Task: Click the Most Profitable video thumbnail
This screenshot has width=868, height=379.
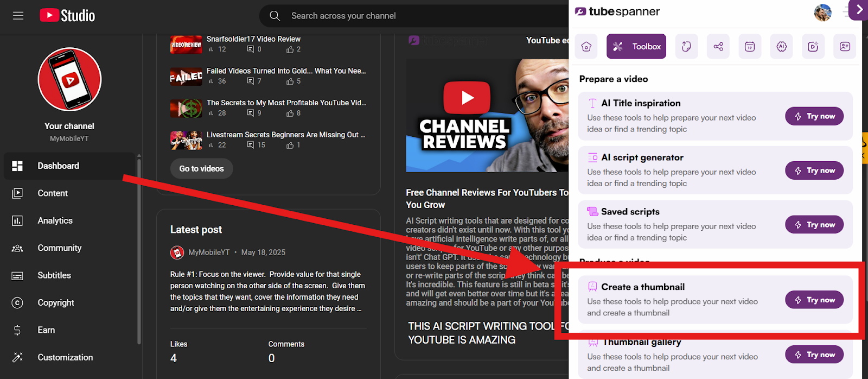Action: tap(186, 109)
